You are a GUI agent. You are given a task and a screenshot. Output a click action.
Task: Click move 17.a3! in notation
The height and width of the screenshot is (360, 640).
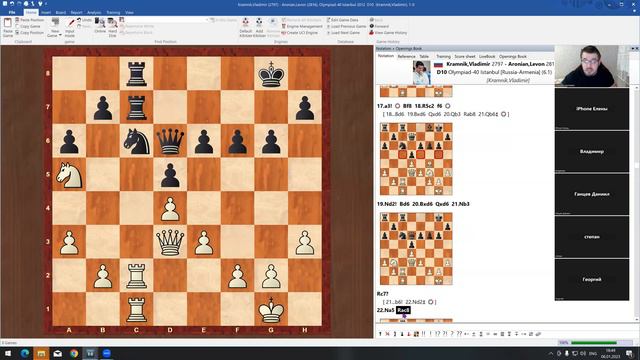(384, 106)
